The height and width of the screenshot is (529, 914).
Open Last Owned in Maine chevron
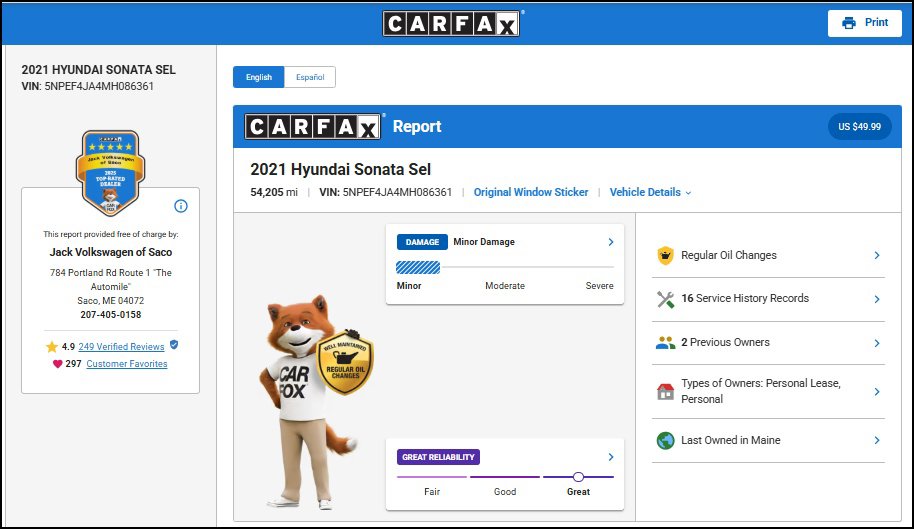coord(877,440)
